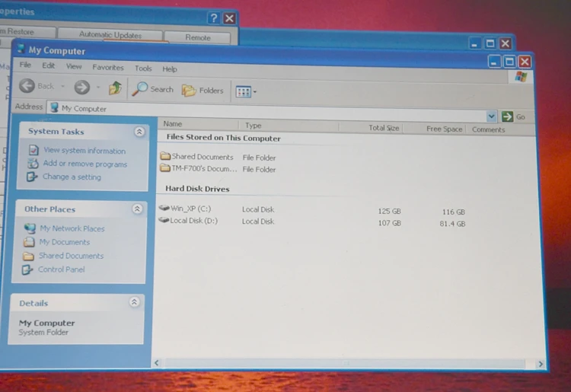Open Search from the toolbar
The image size is (571, 392).
152,89
